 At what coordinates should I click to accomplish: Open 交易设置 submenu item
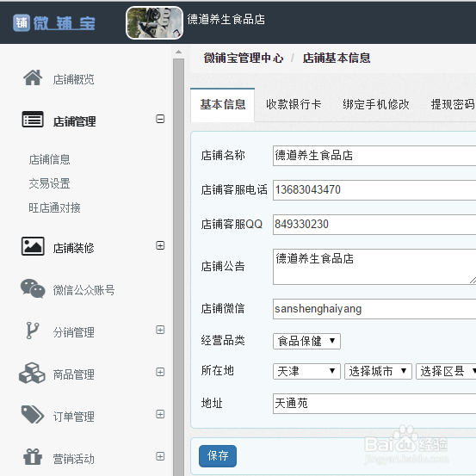49,183
